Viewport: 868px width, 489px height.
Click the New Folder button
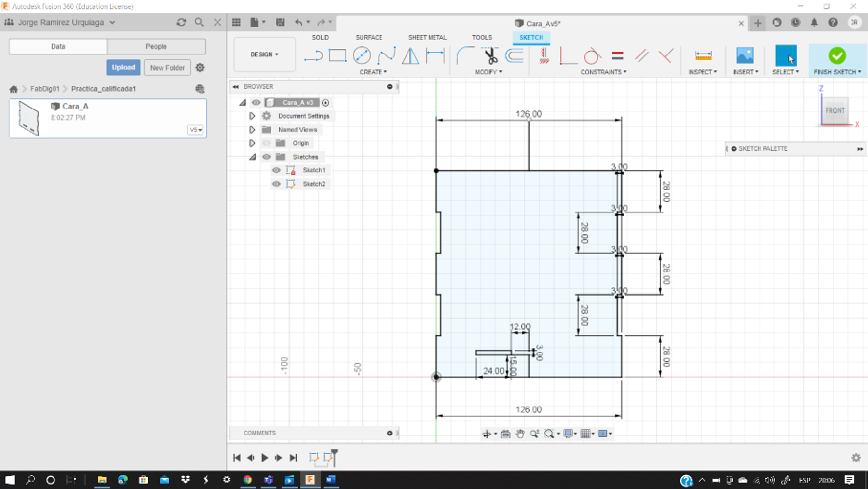point(167,68)
